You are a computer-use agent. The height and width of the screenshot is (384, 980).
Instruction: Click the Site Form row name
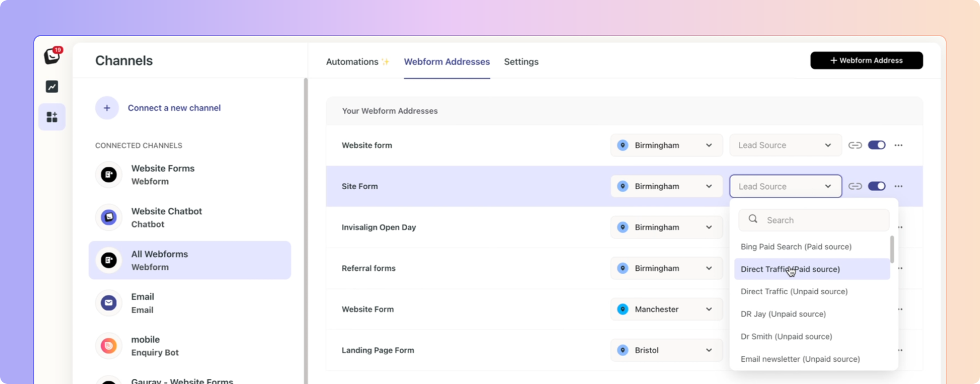(x=360, y=186)
